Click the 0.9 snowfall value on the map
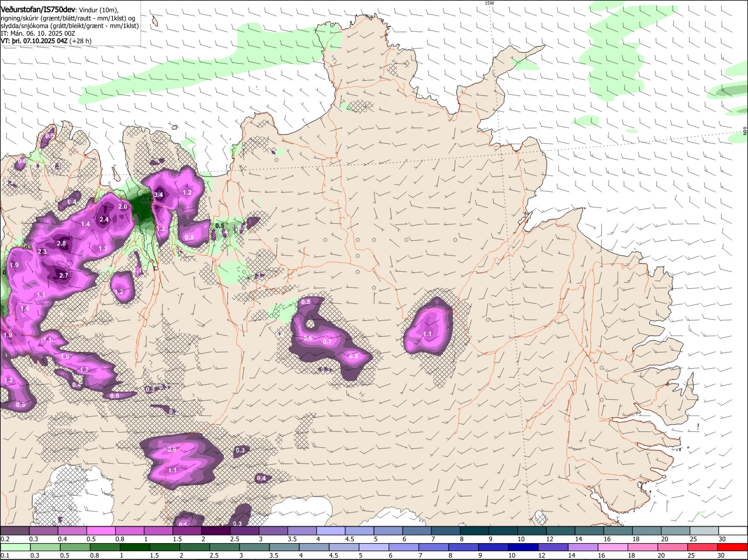Screen dimensions: 748x560 click(172, 450)
